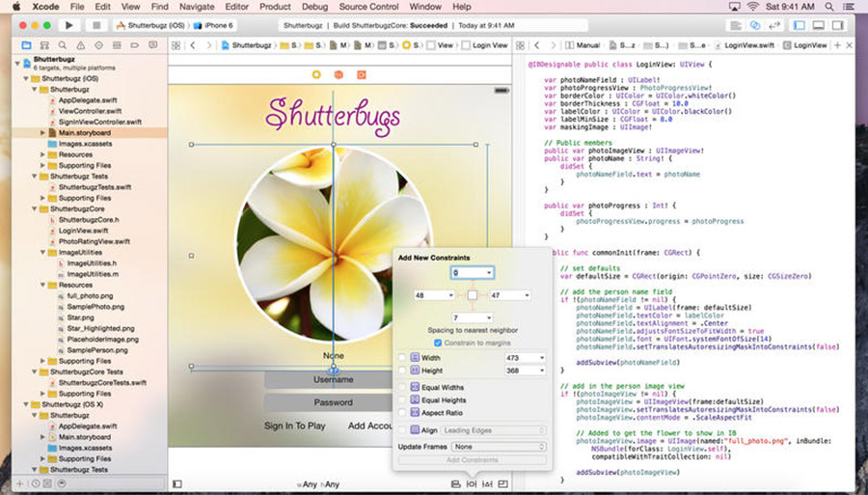Open the Report navigator speech-bubble icon
The image size is (868, 495).
click(152, 45)
